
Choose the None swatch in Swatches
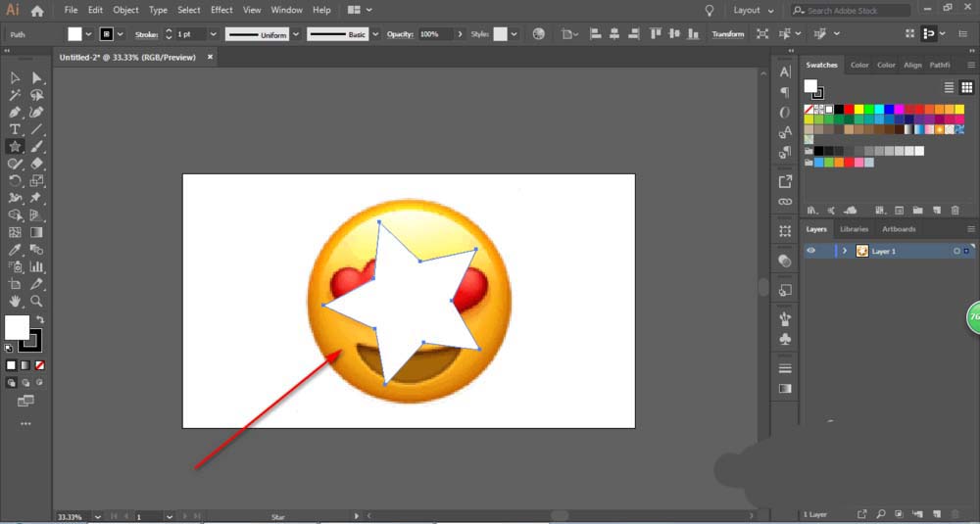tap(808, 110)
